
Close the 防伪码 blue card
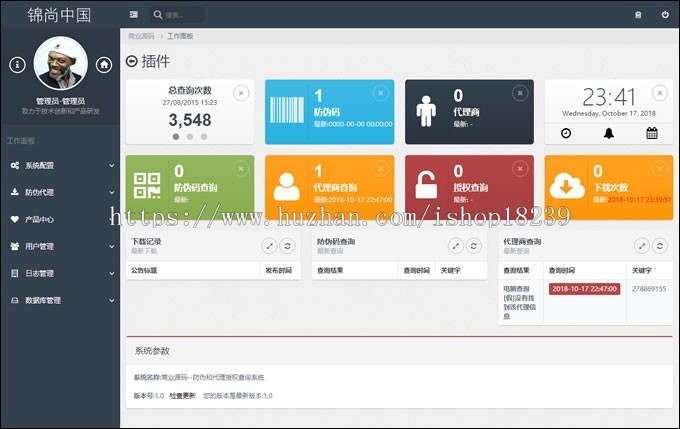(x=380, y=93)
